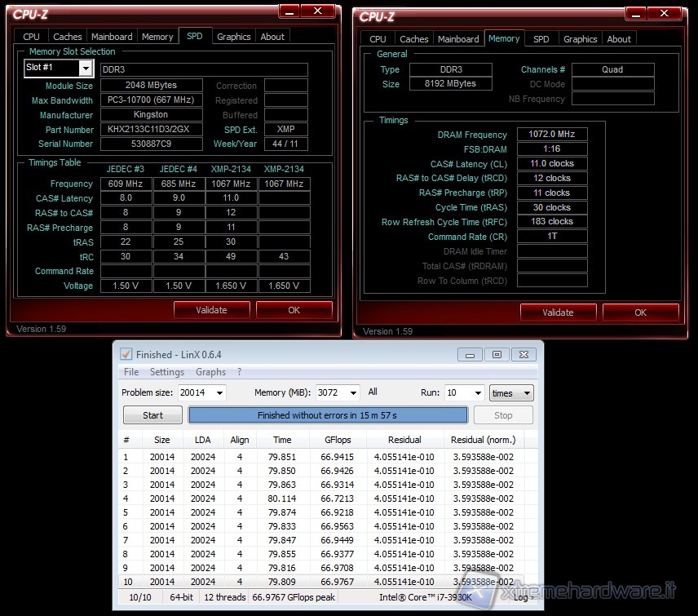Open the Graphs menu in LinX

click(210, 372)
